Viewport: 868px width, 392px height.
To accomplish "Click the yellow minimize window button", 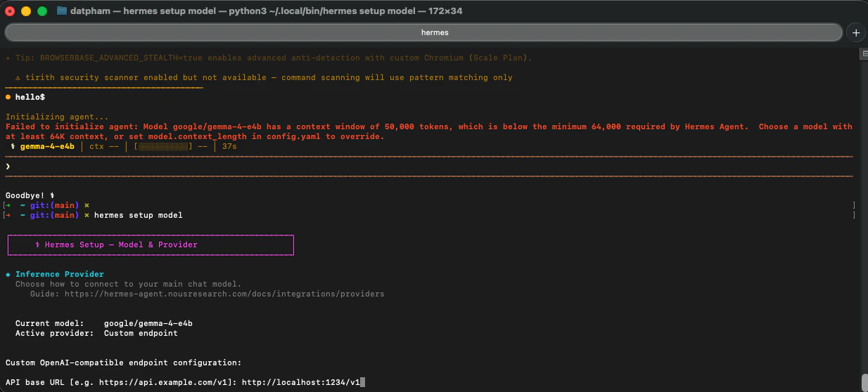I will point(26,11).
